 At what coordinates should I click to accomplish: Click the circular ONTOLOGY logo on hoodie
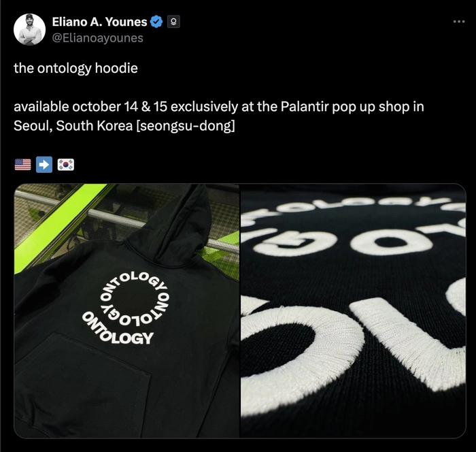pos(127,308)
